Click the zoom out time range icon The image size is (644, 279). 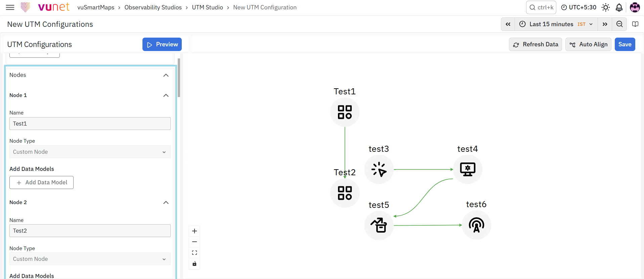619,24
